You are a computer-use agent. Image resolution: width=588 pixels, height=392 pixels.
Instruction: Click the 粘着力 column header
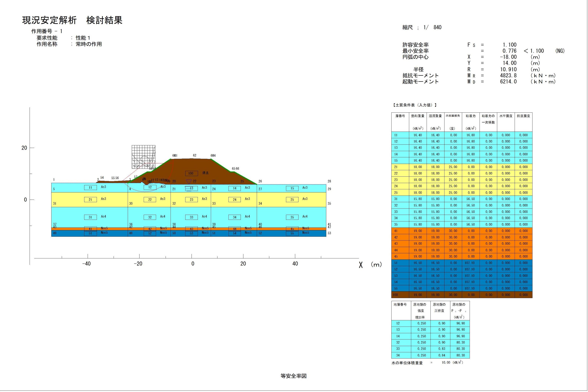click(x=471, y=116)
